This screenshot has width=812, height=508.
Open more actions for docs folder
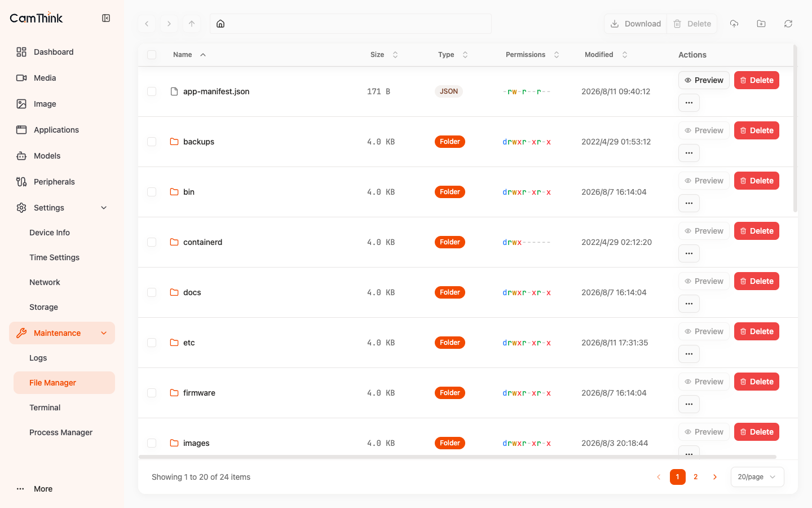pos(689,304)
